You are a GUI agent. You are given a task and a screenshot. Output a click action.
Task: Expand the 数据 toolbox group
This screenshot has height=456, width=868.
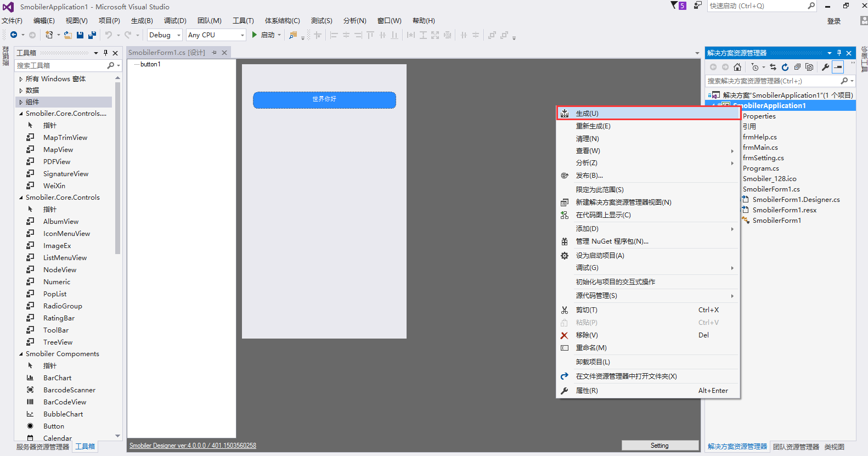tap(21, 91)
